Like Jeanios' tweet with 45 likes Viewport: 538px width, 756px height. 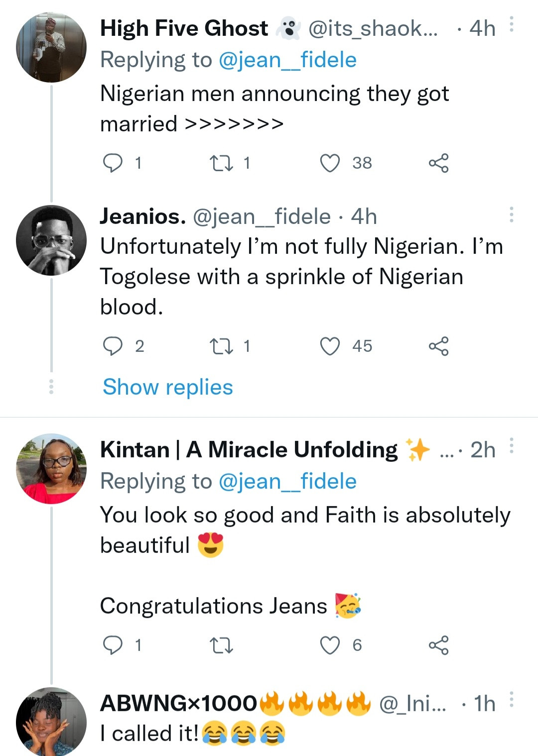[330, 346]
